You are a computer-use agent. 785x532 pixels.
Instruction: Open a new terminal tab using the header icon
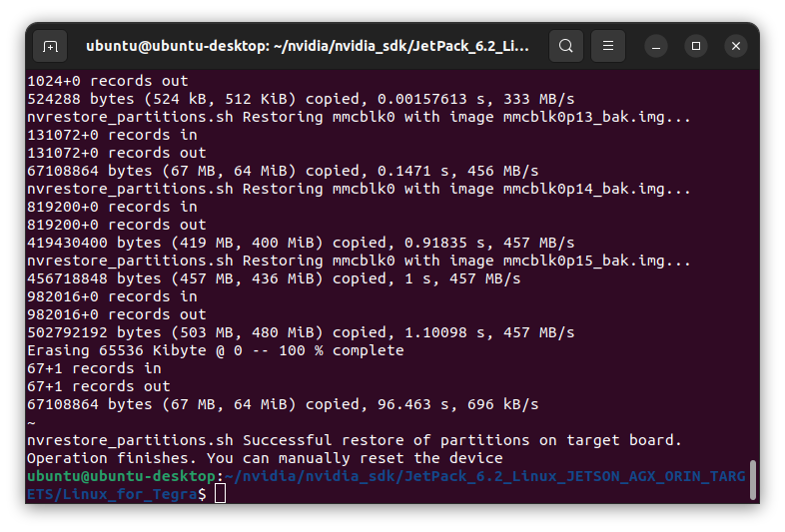pos(50,46)
